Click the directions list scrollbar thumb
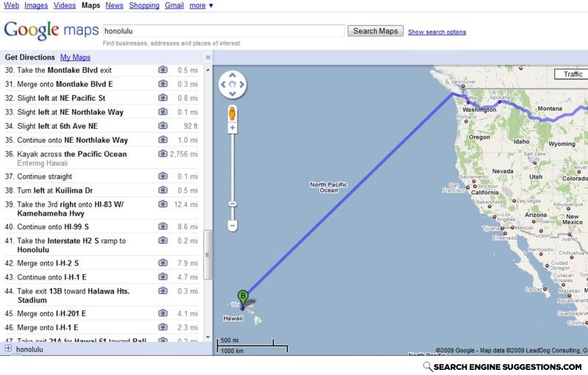588x375 pixels. click(x=208, y=255)
